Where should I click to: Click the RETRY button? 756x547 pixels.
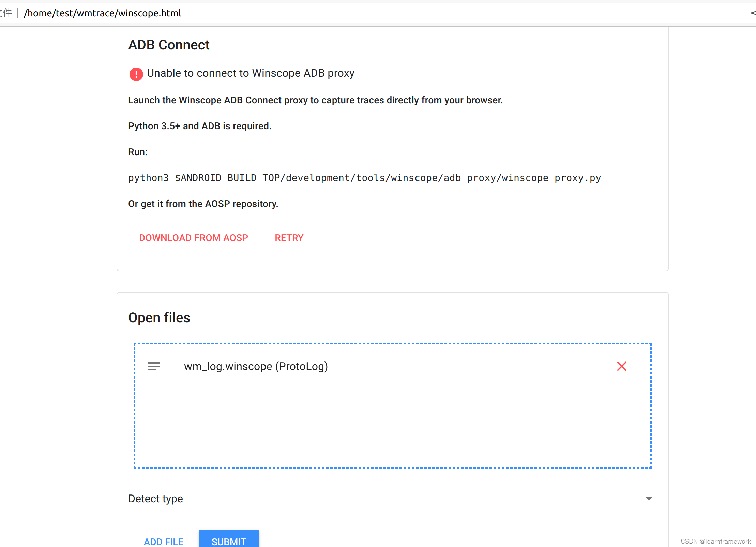[x=289, y=238]
